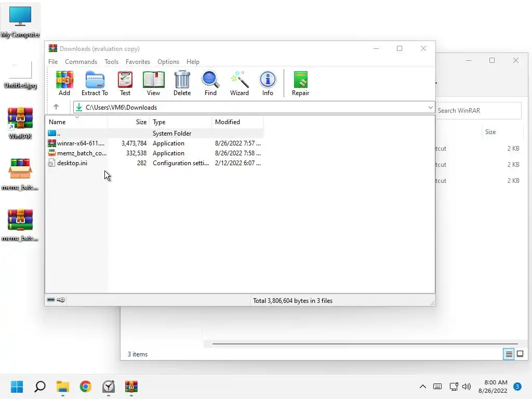Click the status bar total bytes text
This screenshot has height=399, width=532.
pos(292,301)
